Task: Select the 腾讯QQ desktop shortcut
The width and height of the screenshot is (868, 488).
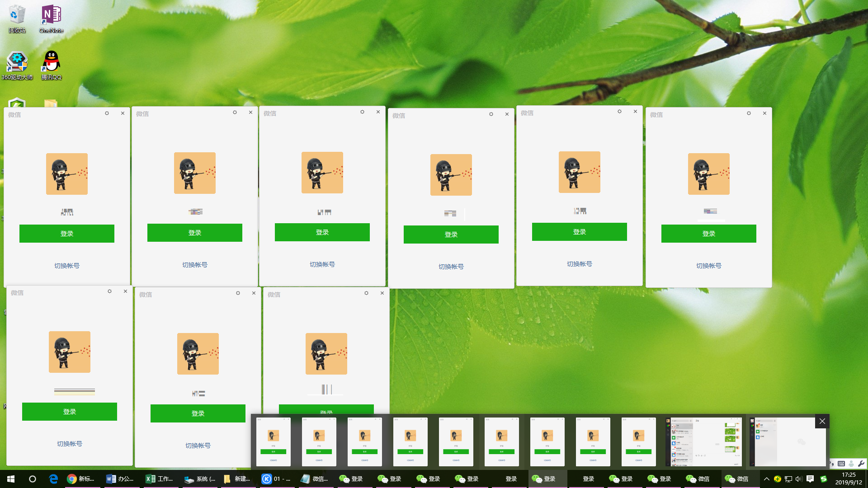Action: (52, 66)
